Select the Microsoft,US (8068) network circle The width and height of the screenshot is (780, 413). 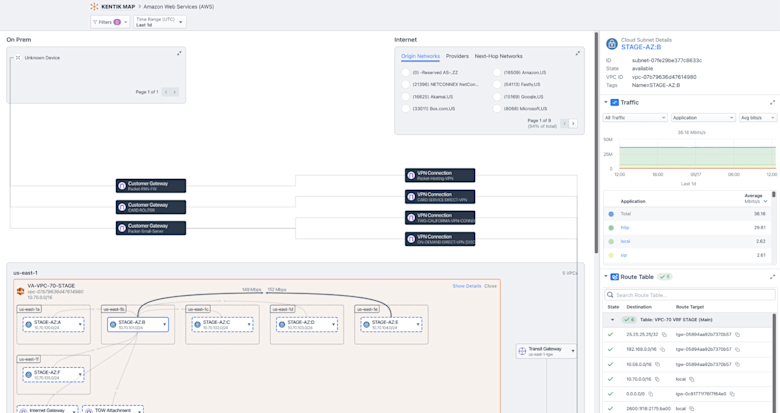tap(496, 108)
